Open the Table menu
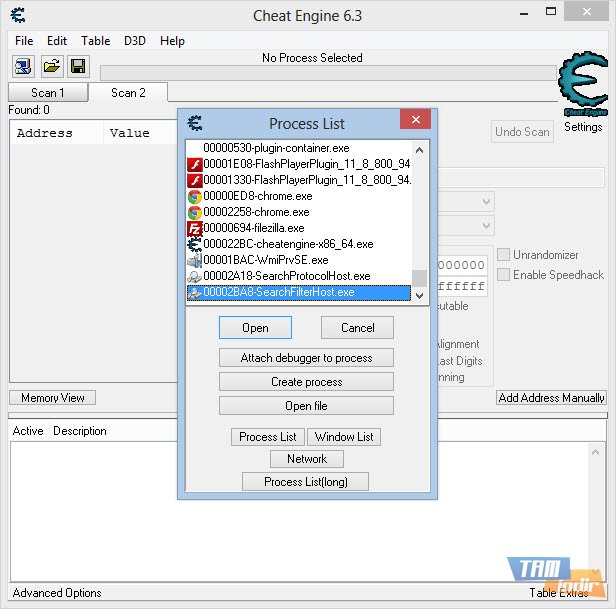The height and width of the screenshot is (609, 616). tap(95, 41)
